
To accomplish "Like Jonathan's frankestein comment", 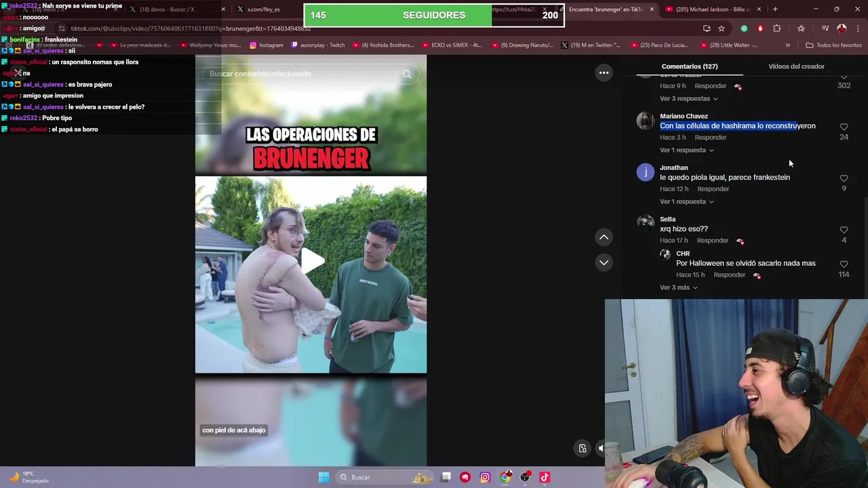I will click(844, 178).
